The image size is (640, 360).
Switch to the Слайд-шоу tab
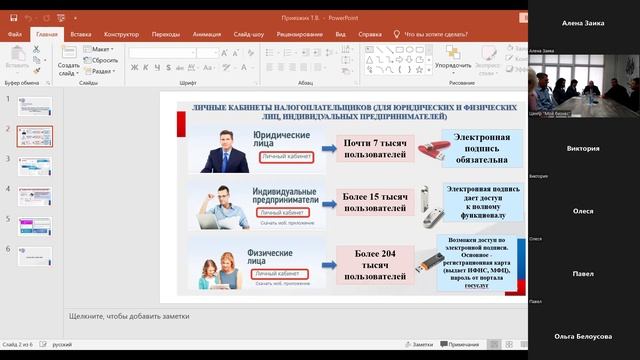249,34
